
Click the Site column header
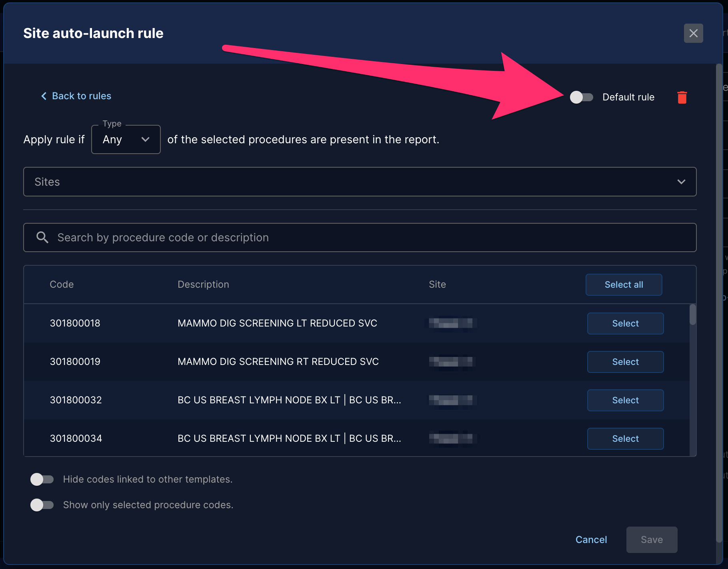437,284
